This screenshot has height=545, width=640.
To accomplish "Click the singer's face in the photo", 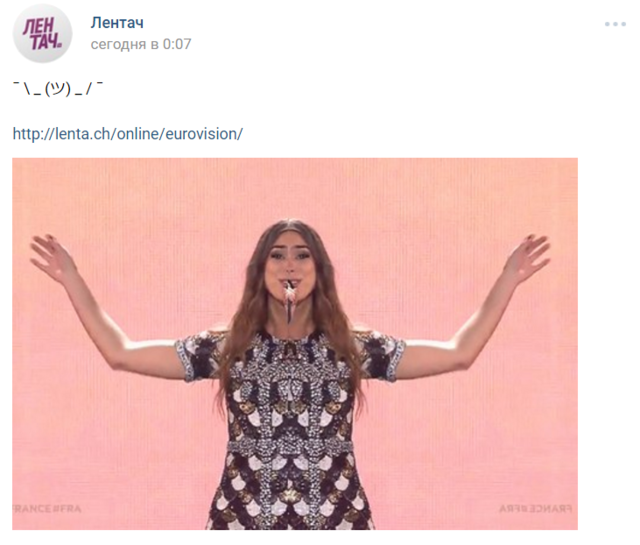I will tap(290, 265).
